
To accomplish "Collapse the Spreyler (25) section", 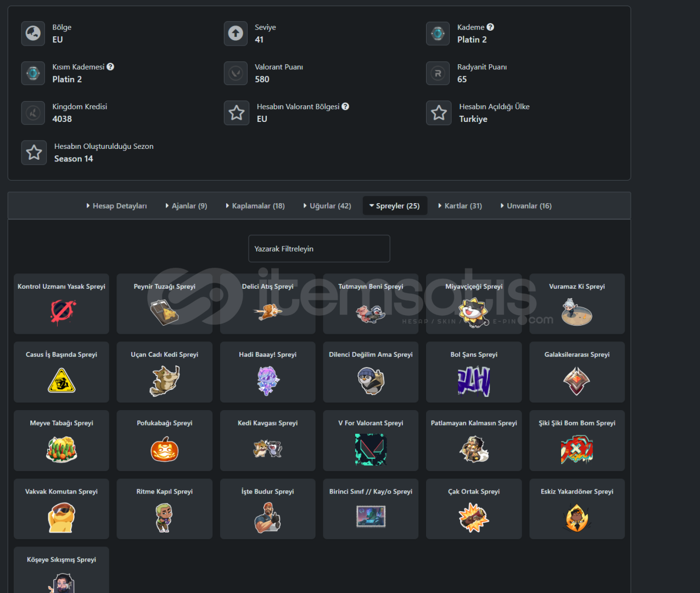I will (395, 206).
